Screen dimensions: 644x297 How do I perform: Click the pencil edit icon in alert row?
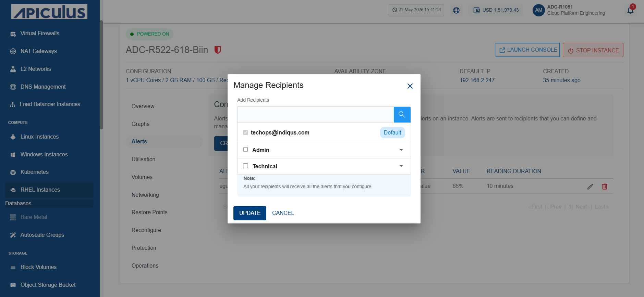point(590,186)
